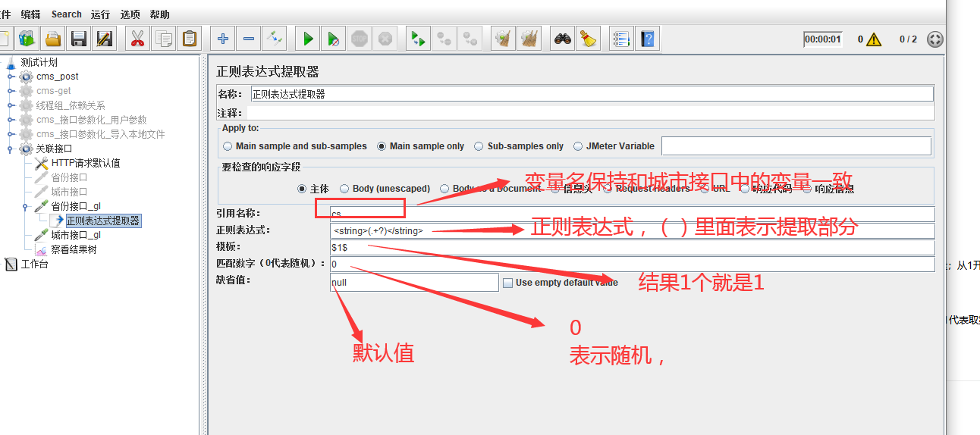Expand the cms_接口参数化_导入本地文件 node
The height and width of the screenshot is (435, 980).
tap(11, 134)
